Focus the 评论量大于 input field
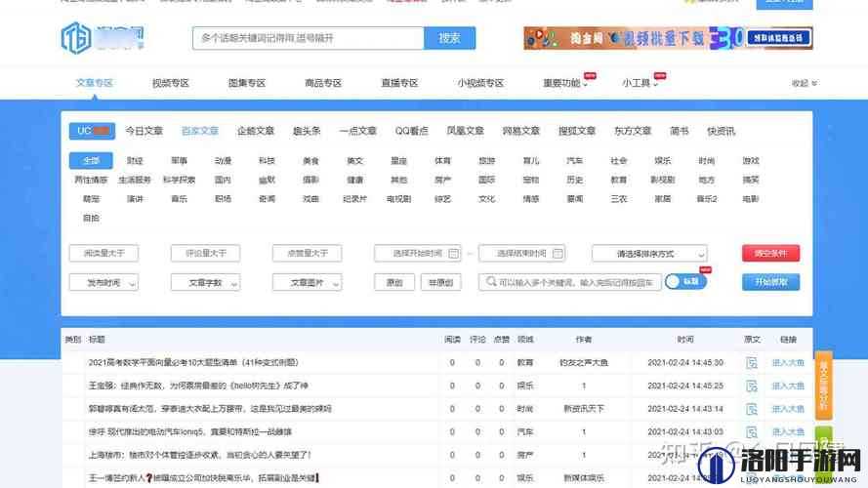 [x=205, y=254]
